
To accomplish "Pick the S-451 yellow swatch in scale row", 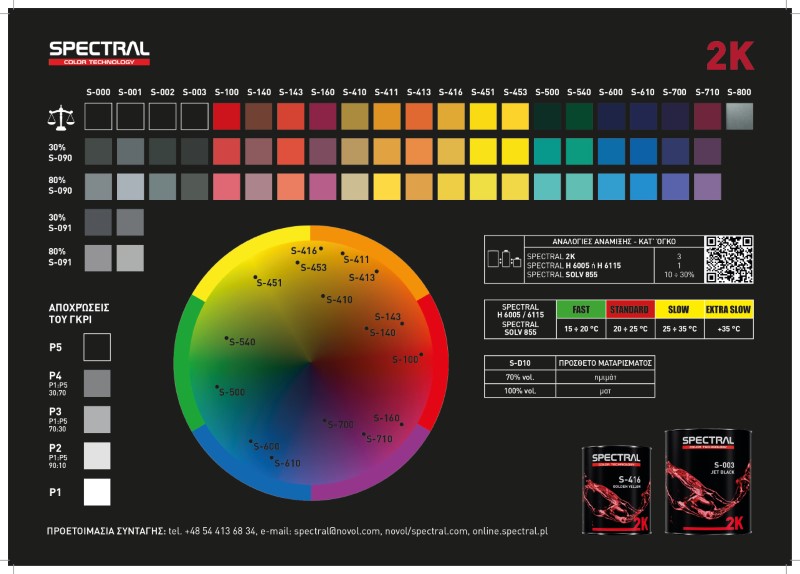I will coord(483,116).
